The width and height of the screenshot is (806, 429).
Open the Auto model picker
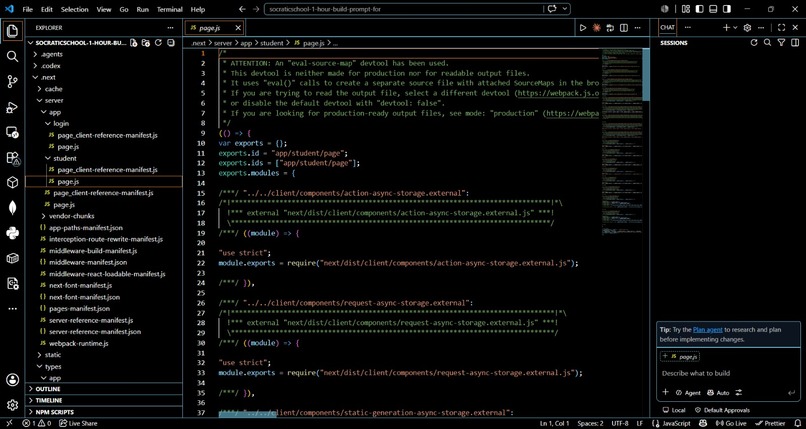(x=718, y=393)
